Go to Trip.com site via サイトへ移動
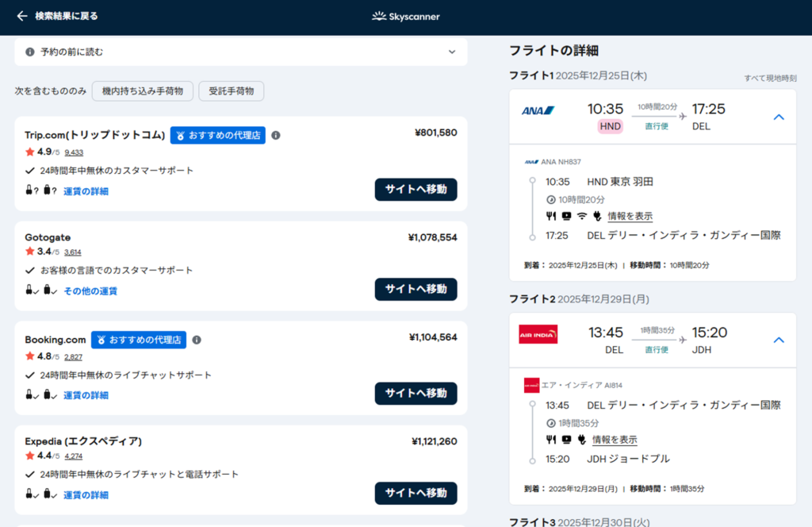Screen dimensions: 812x527 click(416, 190)
